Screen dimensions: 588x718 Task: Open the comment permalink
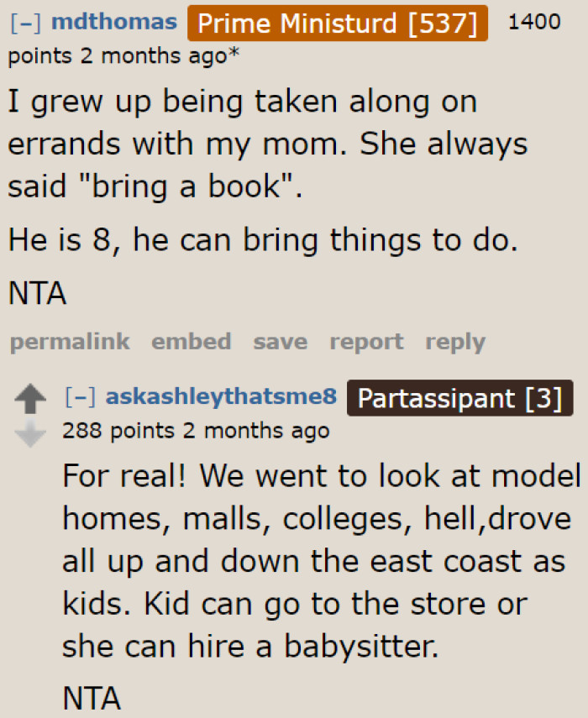tap(70, 342)
